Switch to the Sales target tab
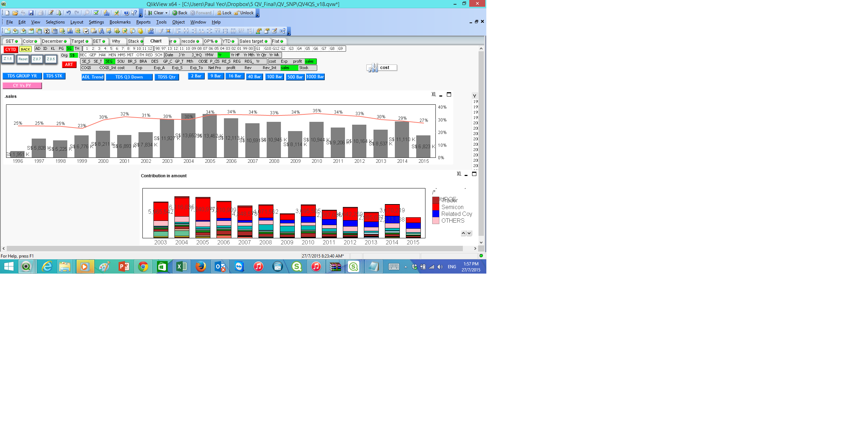Screen dimensions: 868x441 point(251,41)
